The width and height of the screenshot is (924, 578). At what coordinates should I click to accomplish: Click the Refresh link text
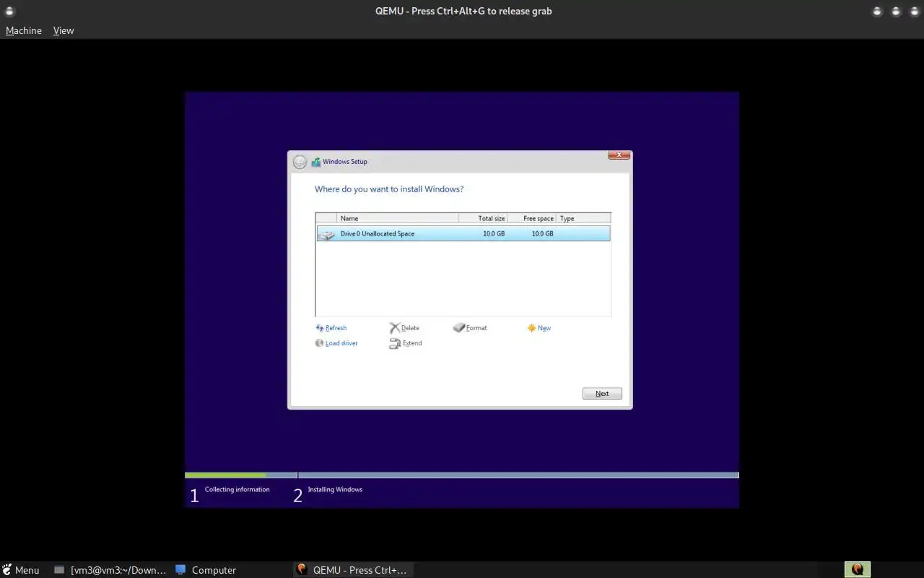pos(336,328)
